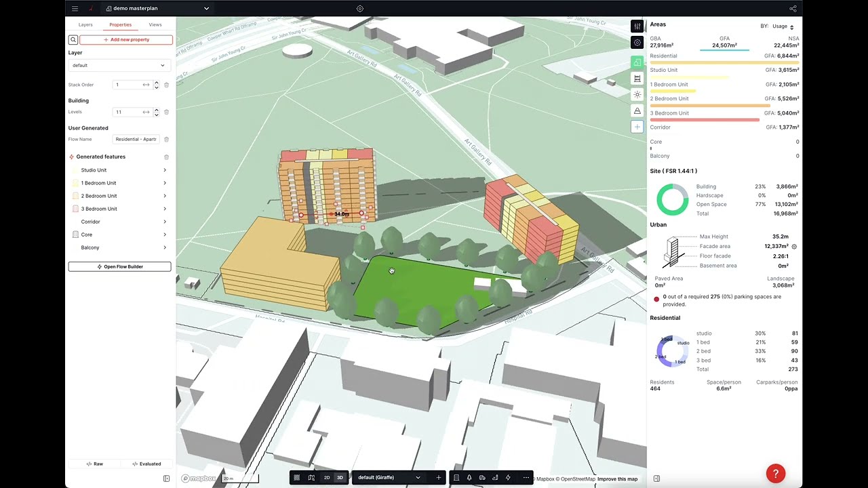Viewport: 868px width, 488px height.
Task: Expand the 2 Bedroom Unit feature row
Action: click(119, 196)
